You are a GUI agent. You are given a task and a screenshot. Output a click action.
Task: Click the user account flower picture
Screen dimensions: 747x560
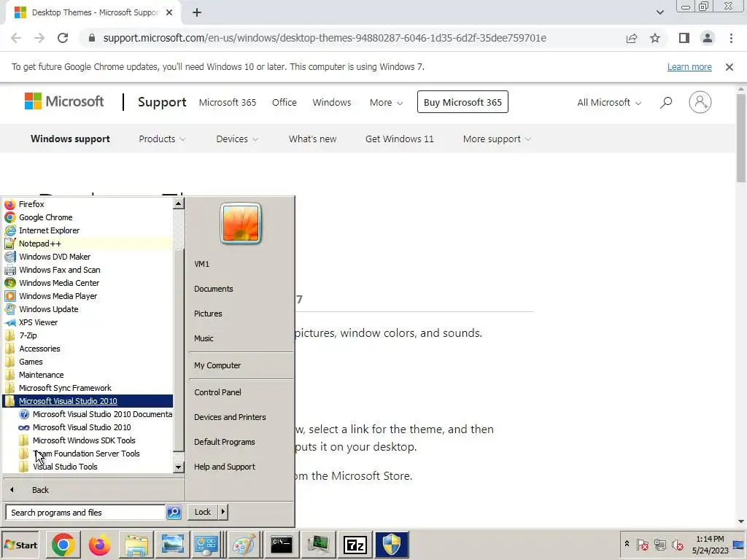click(x=241, y=223)
